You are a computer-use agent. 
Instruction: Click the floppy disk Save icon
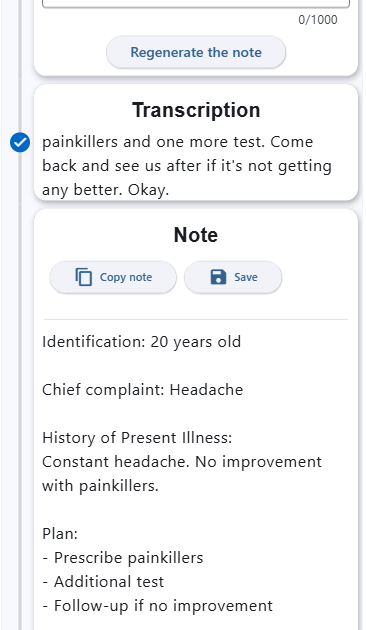coord(218,277)
